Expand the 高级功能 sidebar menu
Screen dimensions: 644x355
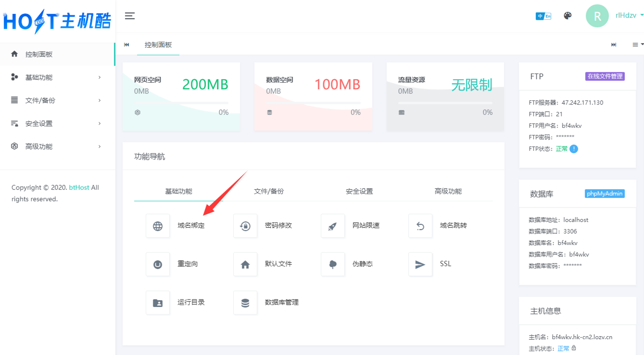[x=57, y=146]
